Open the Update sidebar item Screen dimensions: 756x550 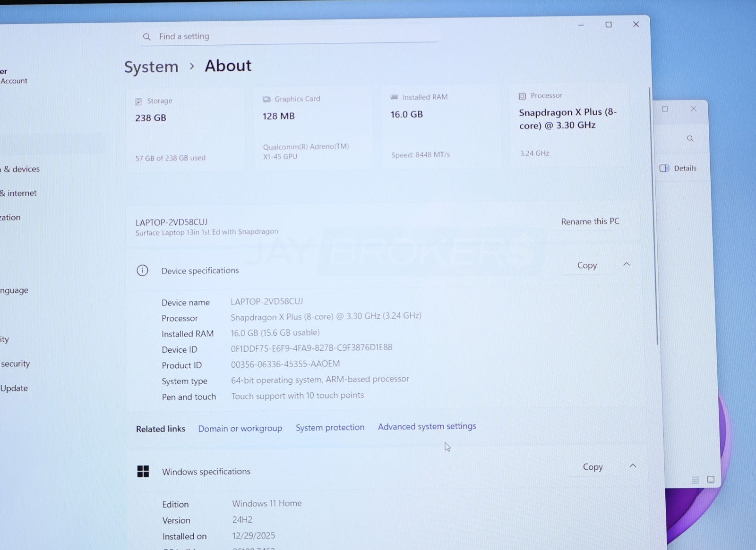pos(14,388)
